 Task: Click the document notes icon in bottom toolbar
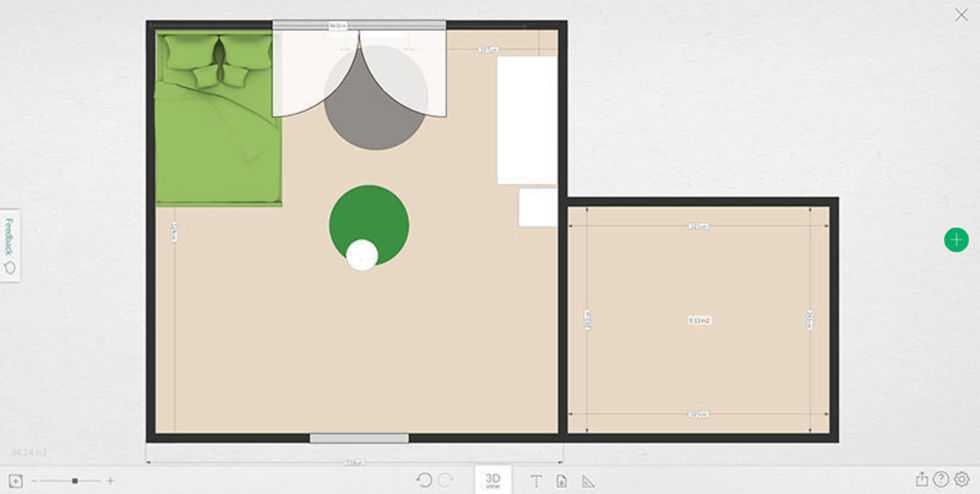click(561, 481)
